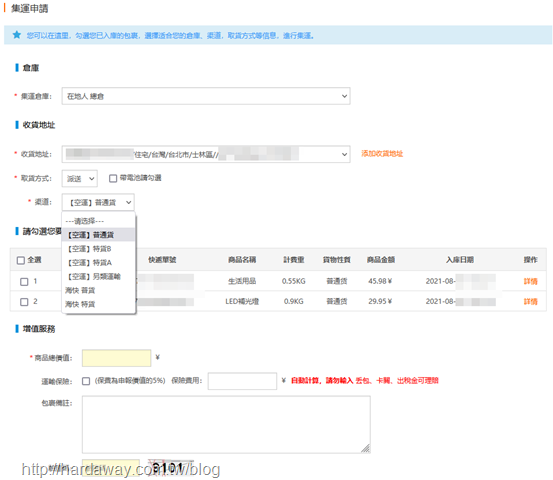
Task: Open the 收貨地址 address dropdown
Action: 206,154
